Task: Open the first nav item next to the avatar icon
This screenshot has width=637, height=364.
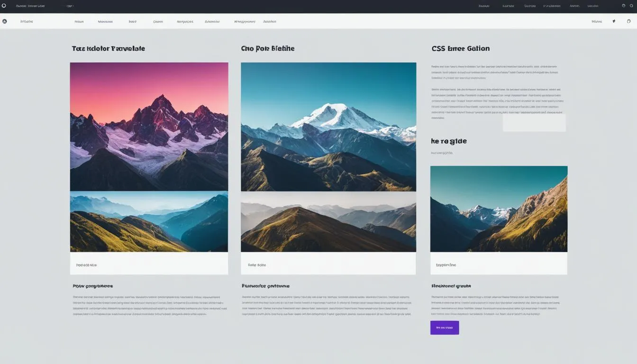Action: point(27,21)
